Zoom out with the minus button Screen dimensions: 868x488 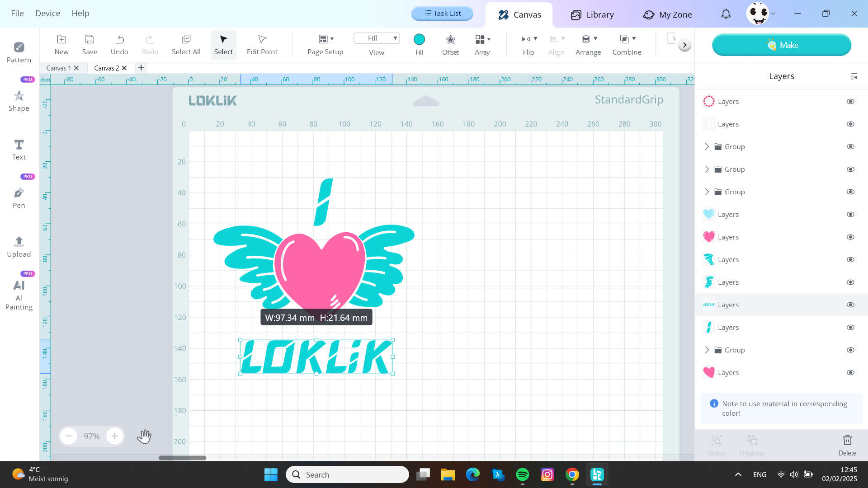point(69,436)
